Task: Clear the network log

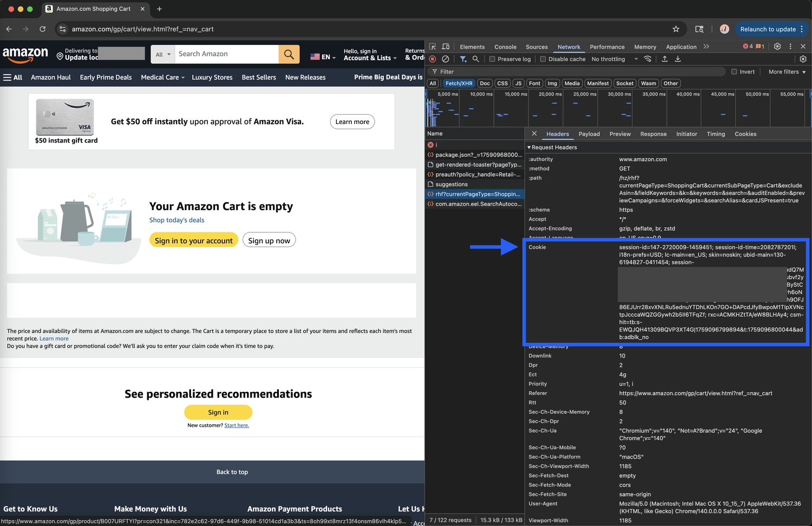Action: point(445,59)
